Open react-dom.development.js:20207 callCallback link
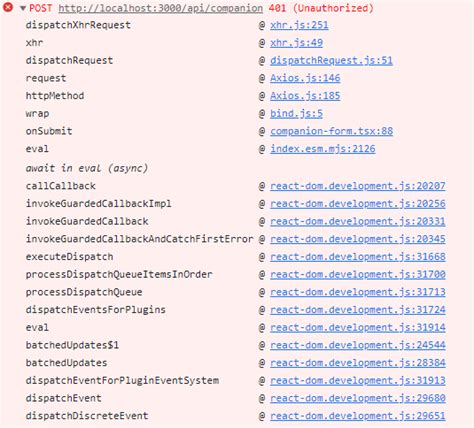Viewport: 474px width, 428px height. pos(358,186)
